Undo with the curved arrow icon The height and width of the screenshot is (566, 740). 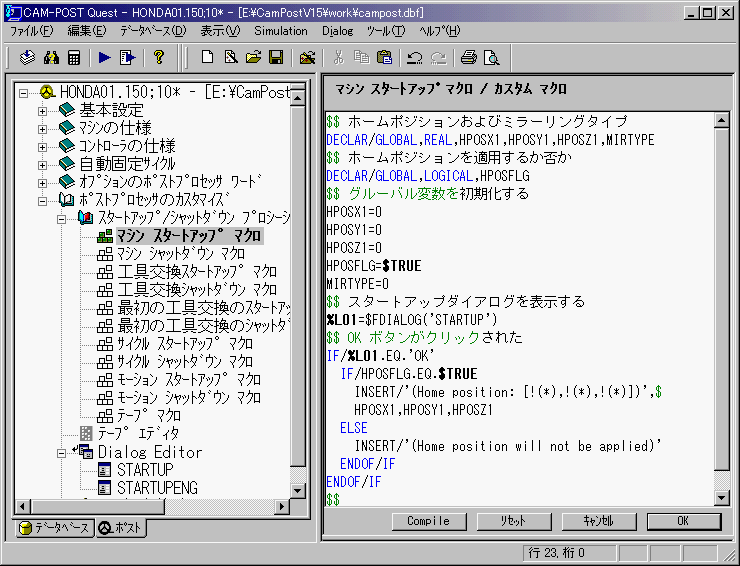(x=415, y=58)
